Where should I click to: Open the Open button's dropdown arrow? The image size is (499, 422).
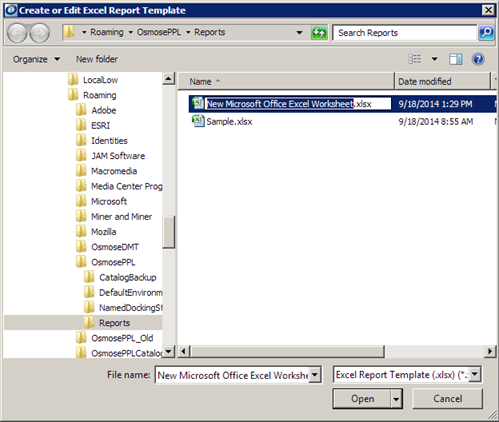click(396, 399)
